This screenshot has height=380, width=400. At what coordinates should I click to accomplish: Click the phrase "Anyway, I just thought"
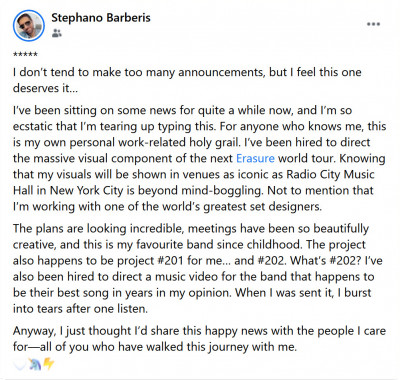[x=72, y=331]
